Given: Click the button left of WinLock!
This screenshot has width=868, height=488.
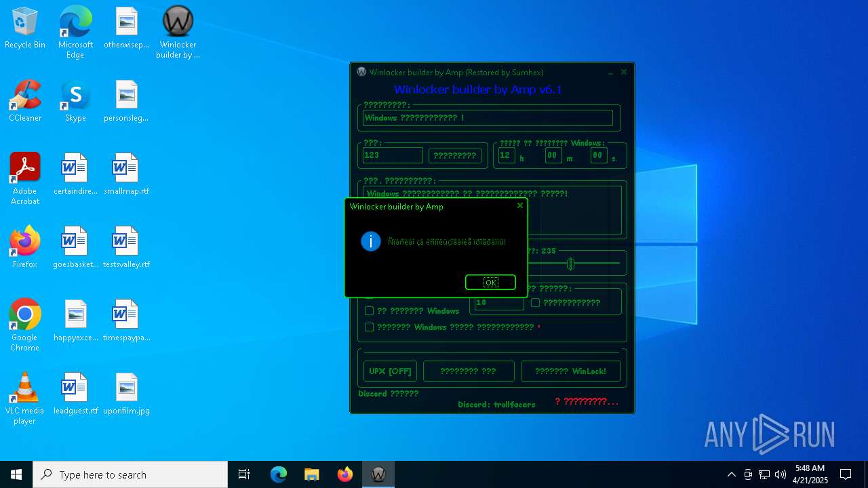Looking at the screenshot, I should pos(468,371).
